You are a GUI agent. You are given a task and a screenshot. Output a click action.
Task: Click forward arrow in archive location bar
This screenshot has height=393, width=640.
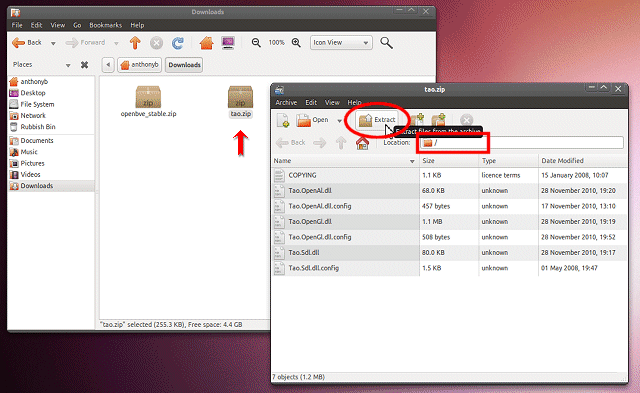point(320,142)
